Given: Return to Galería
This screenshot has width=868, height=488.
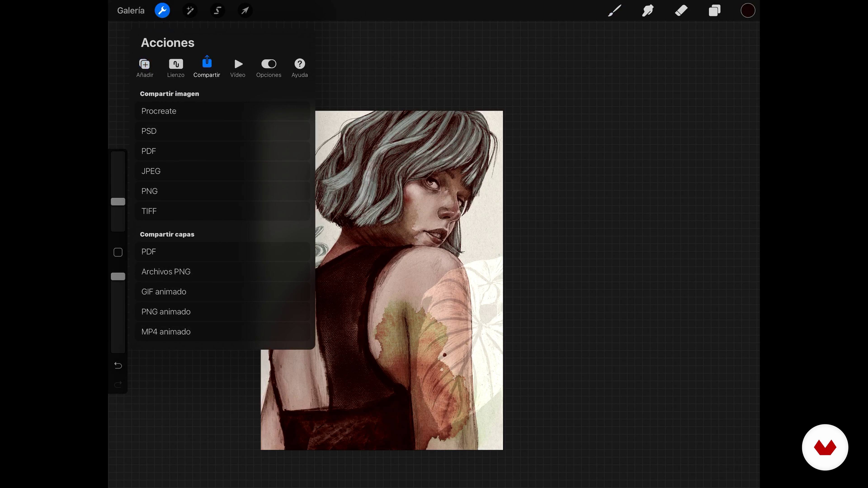Looking at the screenshot, I should coord(131,10).
